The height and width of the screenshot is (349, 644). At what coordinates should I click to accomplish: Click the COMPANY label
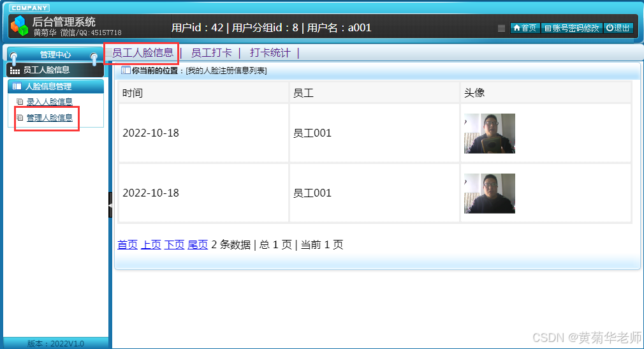[x=29, y=8]
